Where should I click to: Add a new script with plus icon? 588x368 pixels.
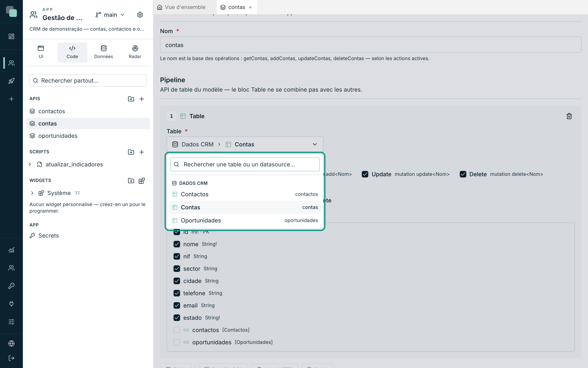point(142,152)
